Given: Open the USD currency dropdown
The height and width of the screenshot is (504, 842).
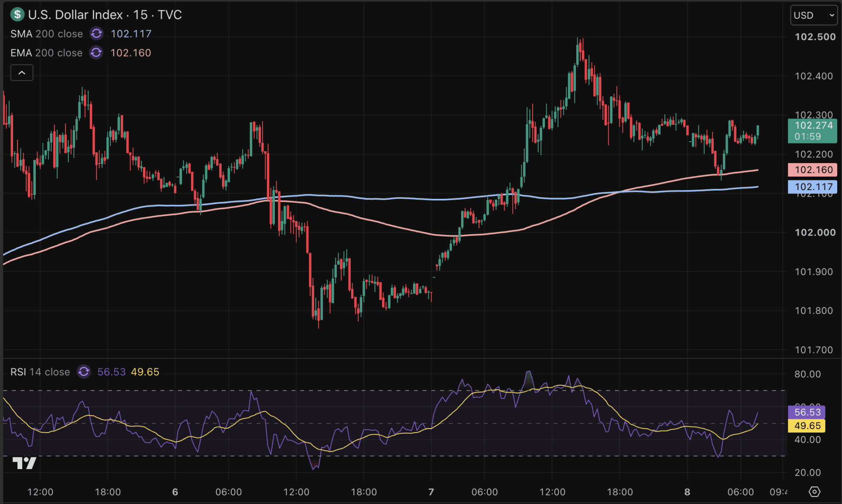Looking at the screenshot, I should [x=814, y=15].
